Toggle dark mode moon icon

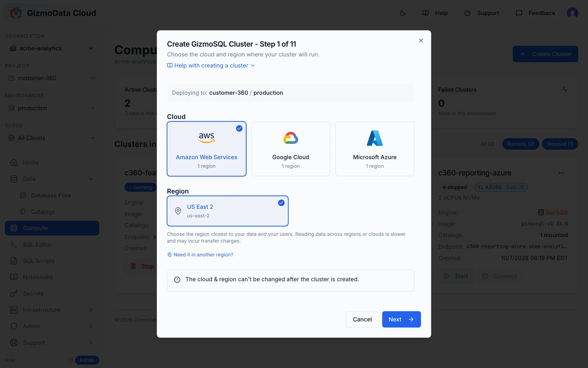pyautogui.click(x=403, y=13)
